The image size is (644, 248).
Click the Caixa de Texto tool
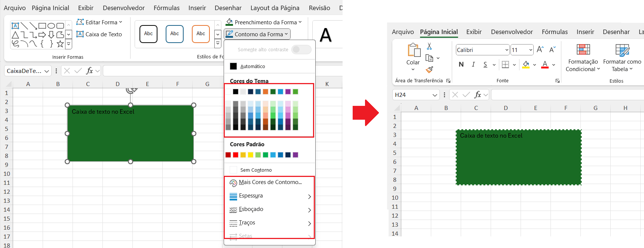[x=99, y=34]
